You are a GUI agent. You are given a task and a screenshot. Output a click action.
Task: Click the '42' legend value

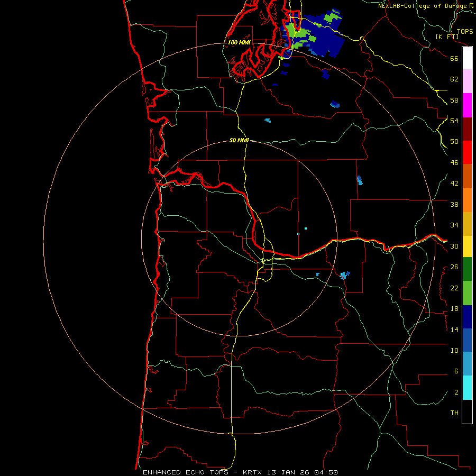pyautogui.click(x=454, y=184)
